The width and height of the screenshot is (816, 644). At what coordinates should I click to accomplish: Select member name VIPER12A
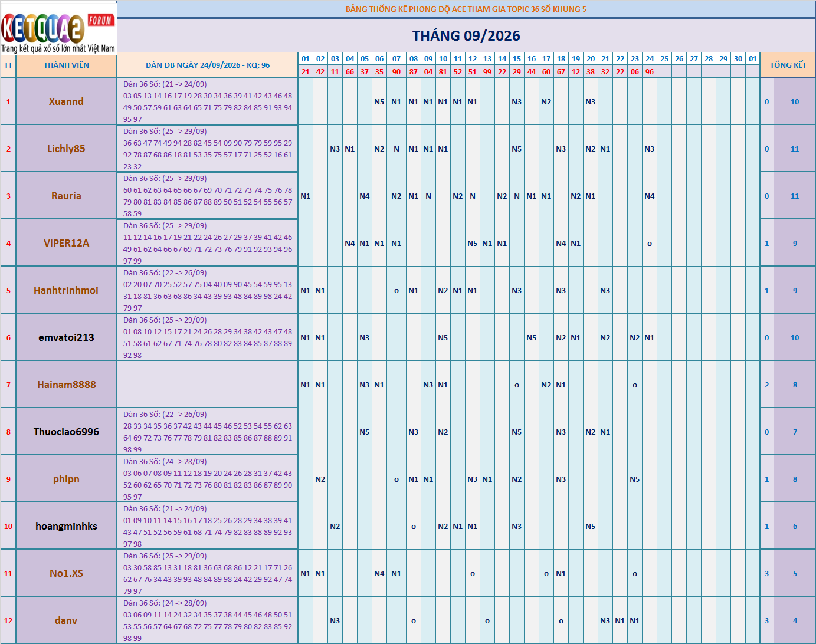pyautogui.click(x=66, y=243)
